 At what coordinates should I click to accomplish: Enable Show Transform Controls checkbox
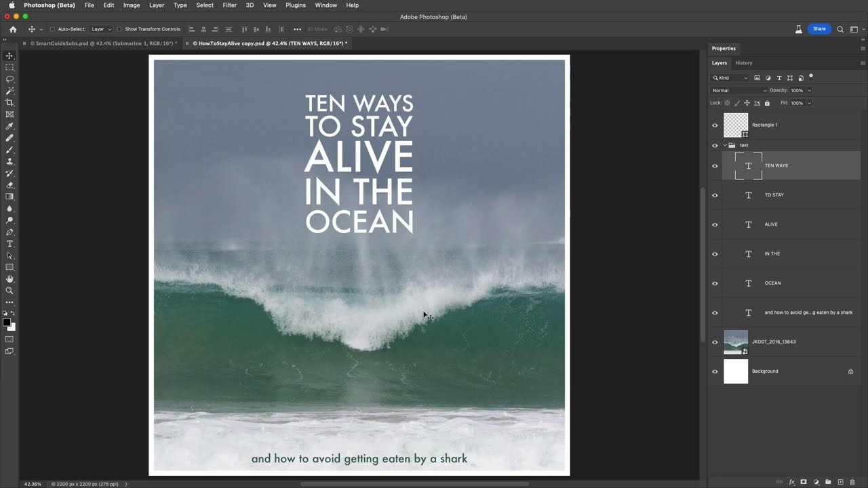pyautogui.click(x=119, y=29)
